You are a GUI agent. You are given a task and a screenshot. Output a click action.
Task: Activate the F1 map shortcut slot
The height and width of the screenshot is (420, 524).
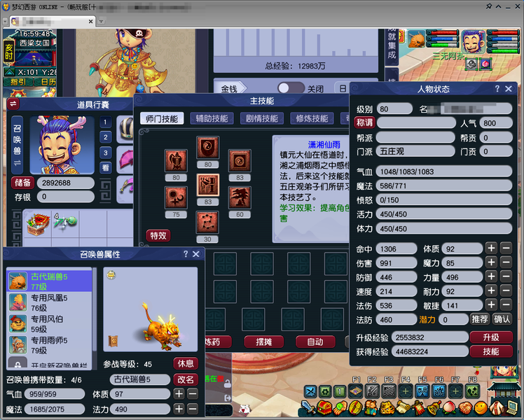(357, 391)
